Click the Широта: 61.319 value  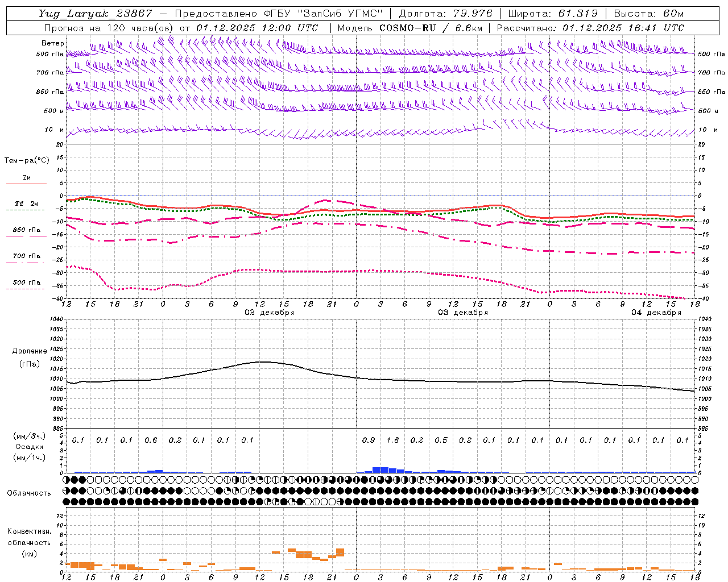[552, 14]
